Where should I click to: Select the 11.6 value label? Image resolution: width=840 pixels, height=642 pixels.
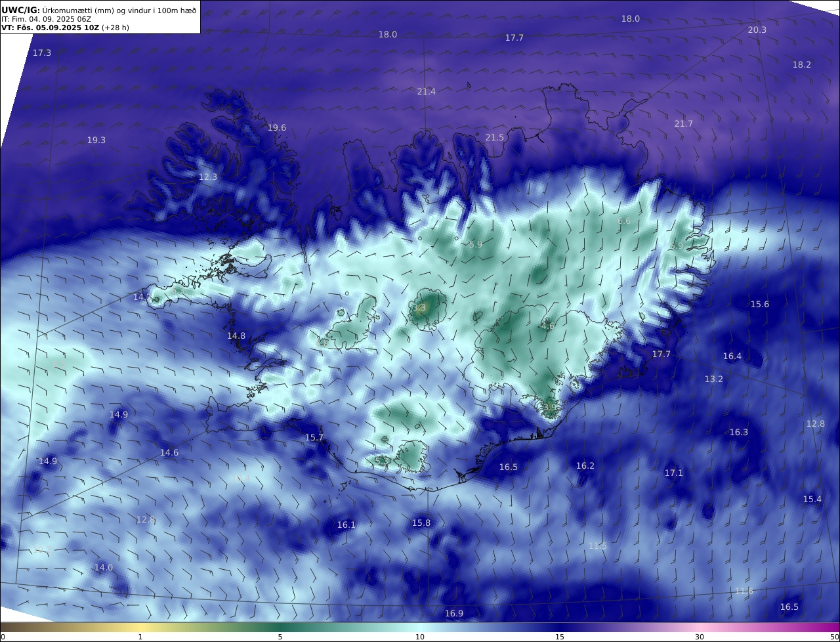click(744, 591)
